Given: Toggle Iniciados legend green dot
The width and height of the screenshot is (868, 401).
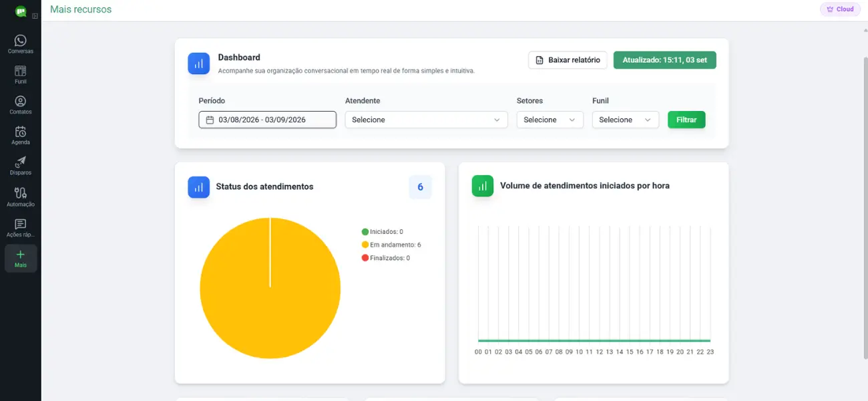Looking at the screenshot, I should (365, 232).
